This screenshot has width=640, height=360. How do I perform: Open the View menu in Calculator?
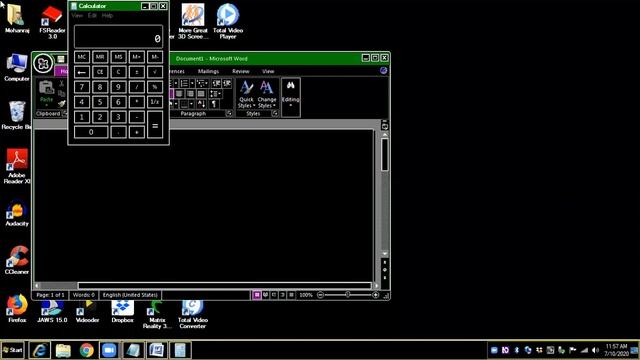coord(77,16)
